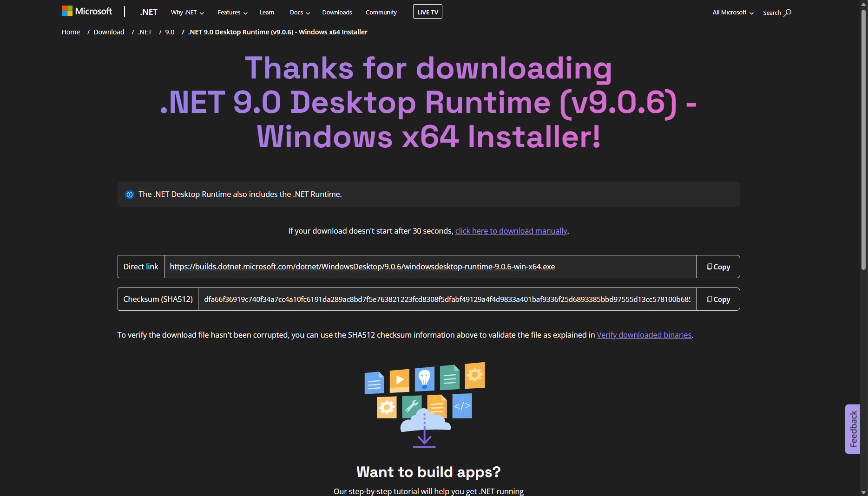Expand the Features dropdown menu
Screen dimensions: 868x496
[x=232, y=12]
